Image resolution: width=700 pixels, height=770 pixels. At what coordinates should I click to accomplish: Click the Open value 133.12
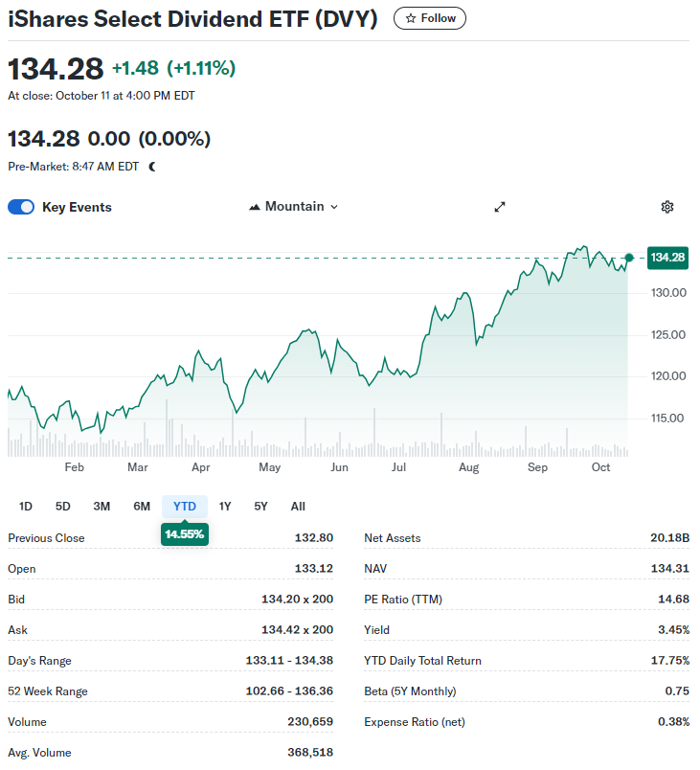tap(314, 569)
